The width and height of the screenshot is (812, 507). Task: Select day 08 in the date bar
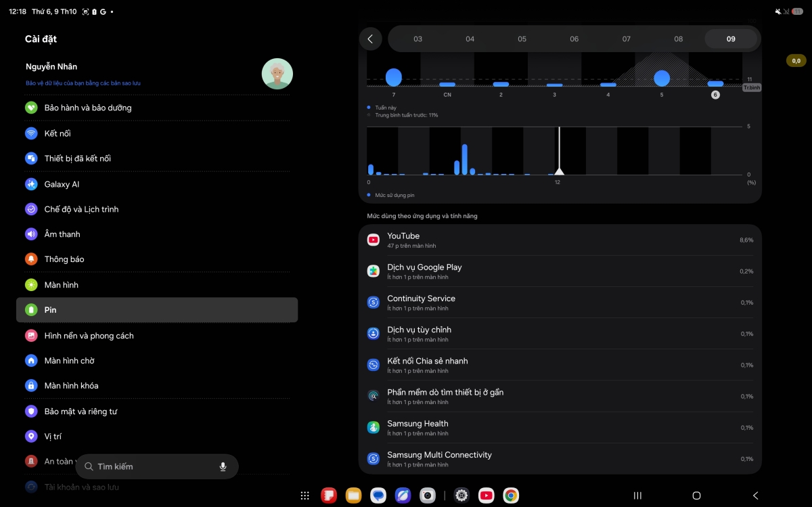tap(678, 39)
